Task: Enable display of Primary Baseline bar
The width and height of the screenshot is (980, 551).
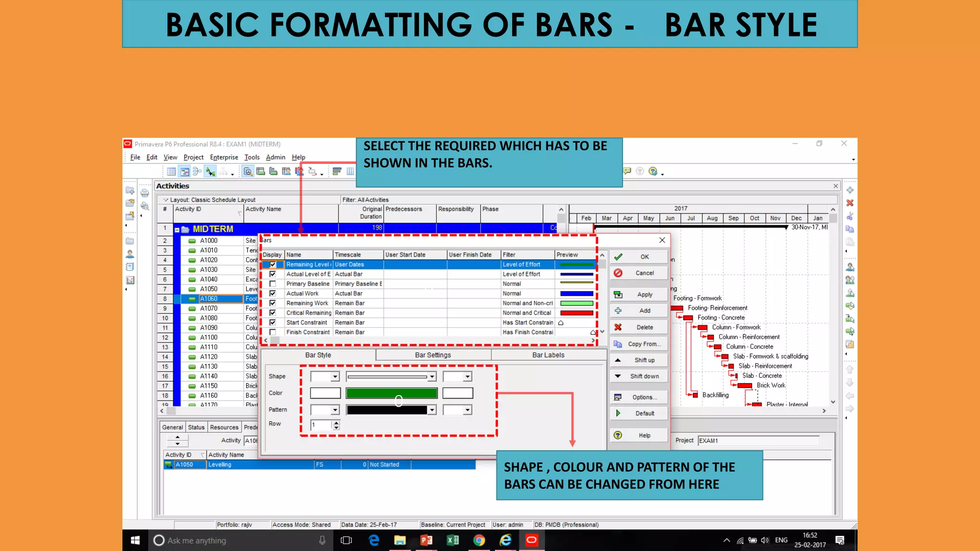Action: click(273, 284)
